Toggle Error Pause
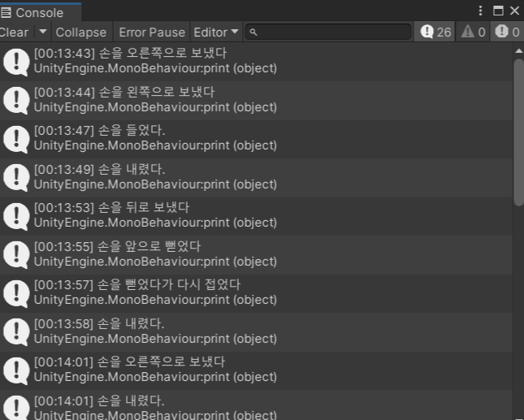This screenshot has width=524, height=420. (152, 32)
